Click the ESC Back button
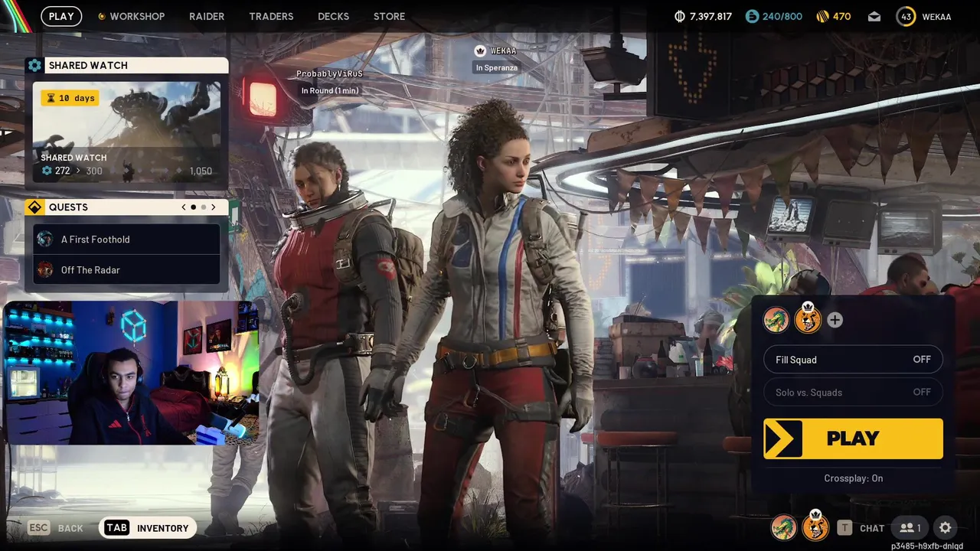980x551 pixels. [55, 528]
